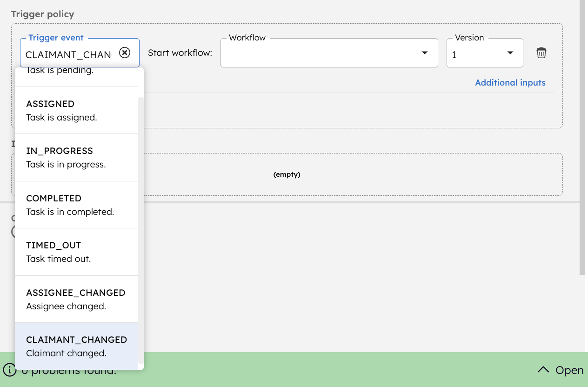Expand the Workflow dropdown
Screen dimensions: 588x387
point(424,53)
